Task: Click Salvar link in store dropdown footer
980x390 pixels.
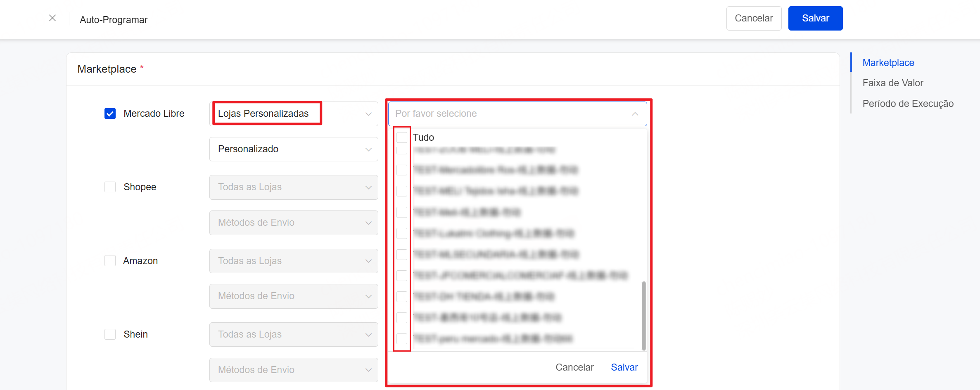Action: (x=624, y=367)
